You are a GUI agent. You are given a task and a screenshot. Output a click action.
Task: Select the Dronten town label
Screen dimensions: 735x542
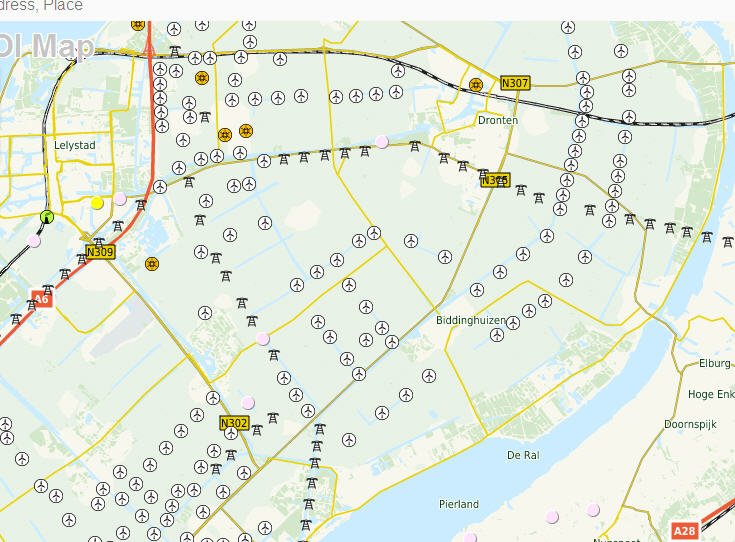tap(498, 120)
